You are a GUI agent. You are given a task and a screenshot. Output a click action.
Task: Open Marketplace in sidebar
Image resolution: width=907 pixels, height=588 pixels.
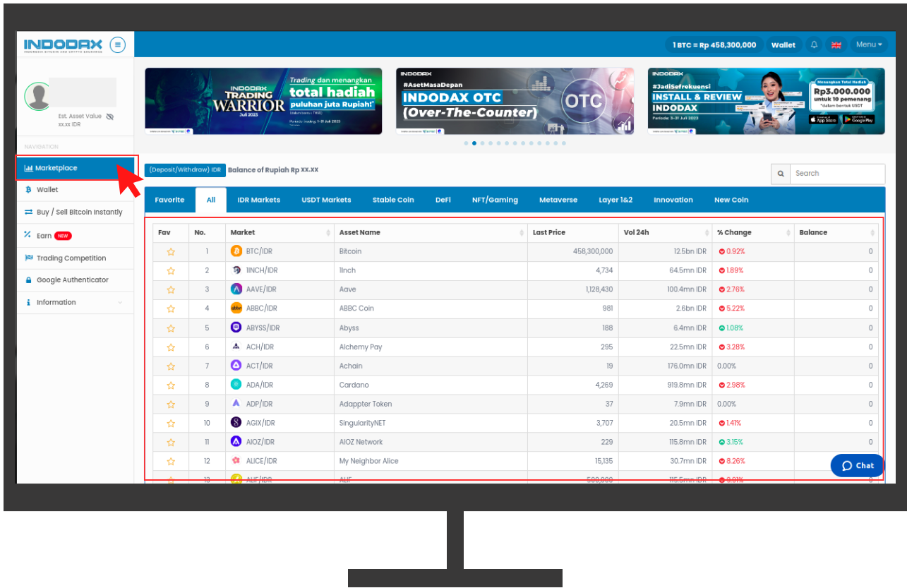76,168
